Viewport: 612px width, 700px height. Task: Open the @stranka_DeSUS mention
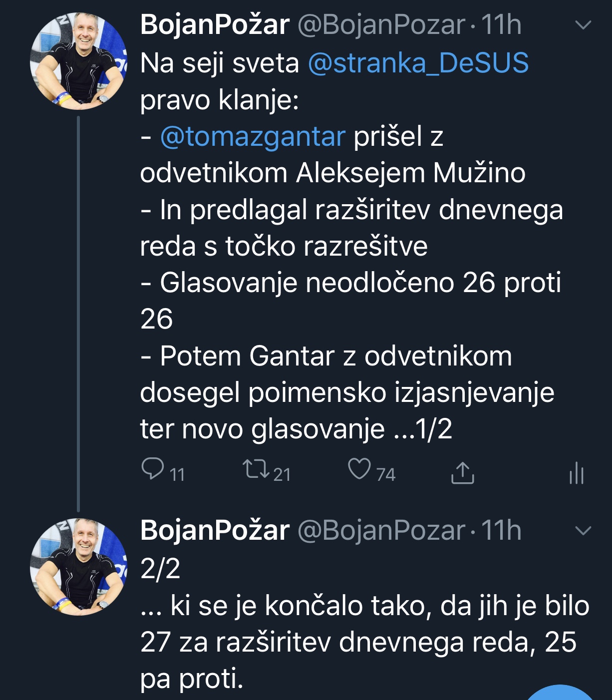418,63
